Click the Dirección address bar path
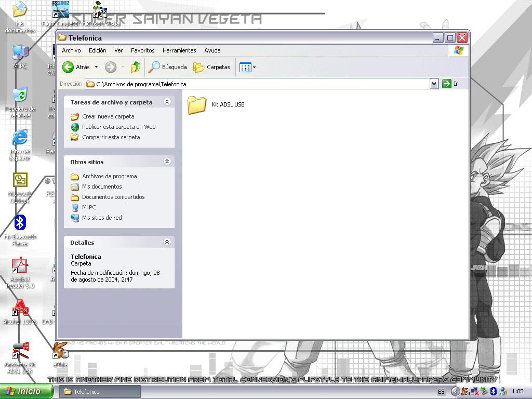This screenshot has height=399, width=532. point(258,84)
